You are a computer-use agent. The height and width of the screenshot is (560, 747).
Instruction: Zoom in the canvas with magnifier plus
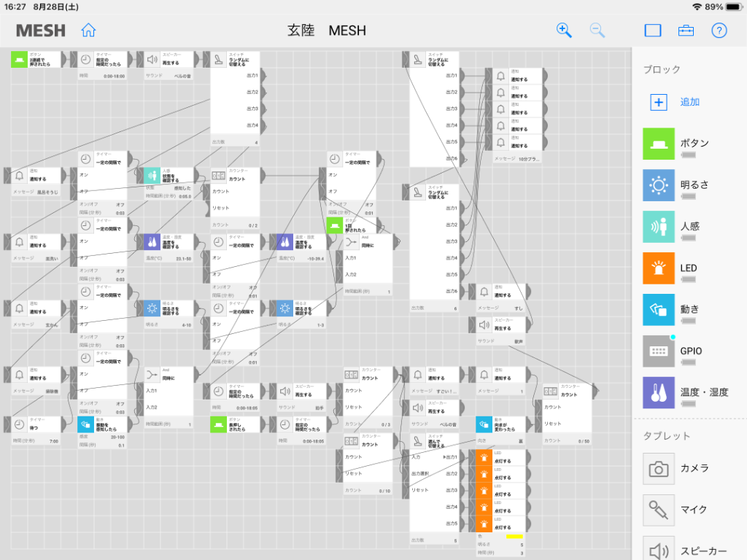coord(564,31)
